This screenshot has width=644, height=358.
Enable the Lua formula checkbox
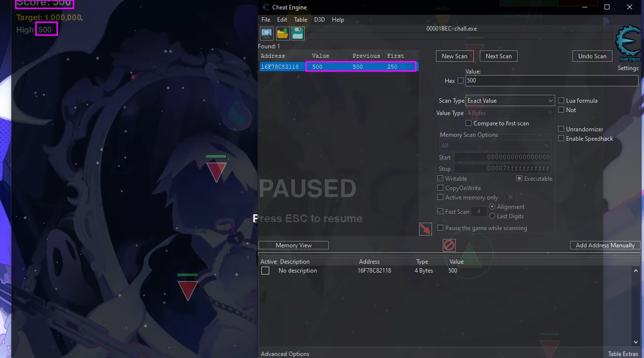click(561, 101)
